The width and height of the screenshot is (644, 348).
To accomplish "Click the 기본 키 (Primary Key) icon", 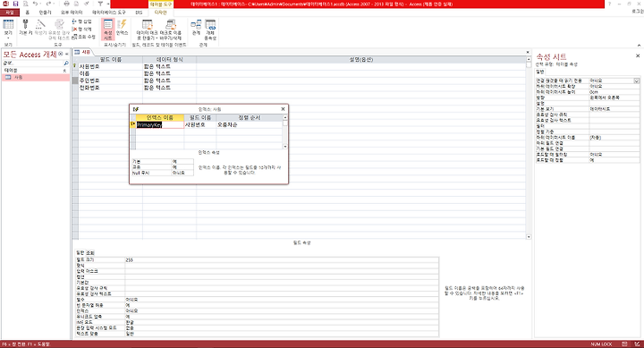I will point(25,27).
